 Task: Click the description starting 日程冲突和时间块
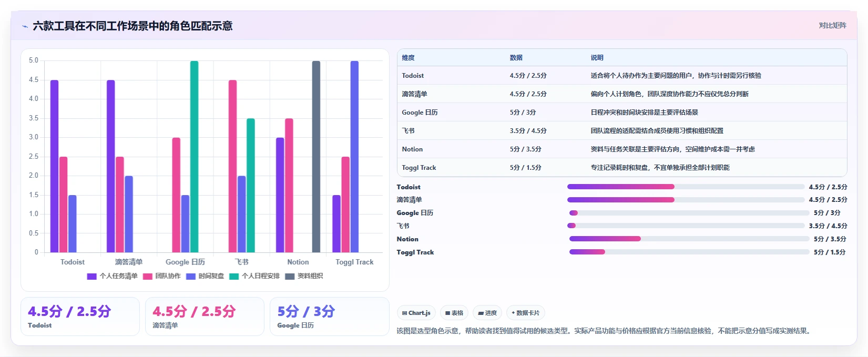[644, 113]
